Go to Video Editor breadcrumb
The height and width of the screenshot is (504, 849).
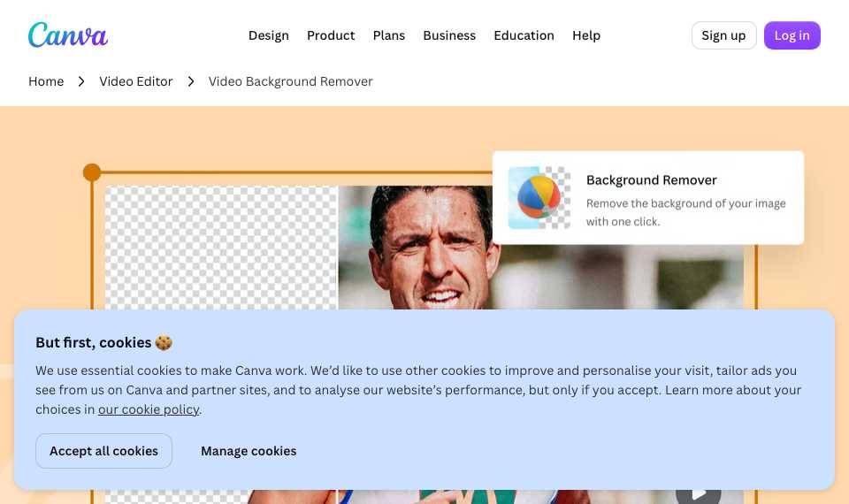pos(136,81)
